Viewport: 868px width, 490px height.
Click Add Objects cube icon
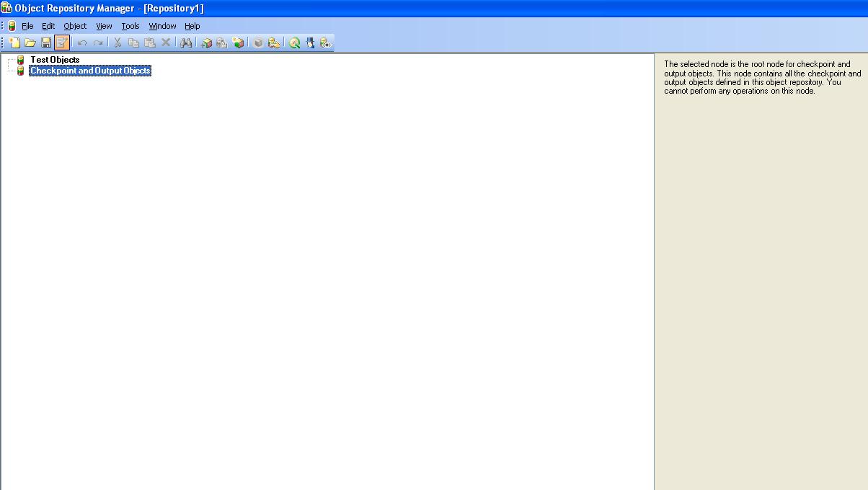(x=206, y=43)
